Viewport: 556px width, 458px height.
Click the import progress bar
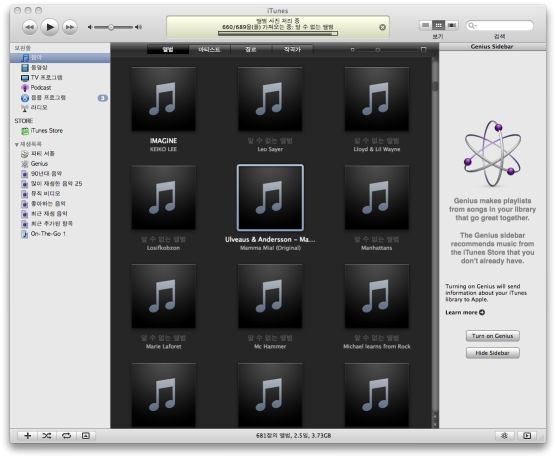[278, 34]
